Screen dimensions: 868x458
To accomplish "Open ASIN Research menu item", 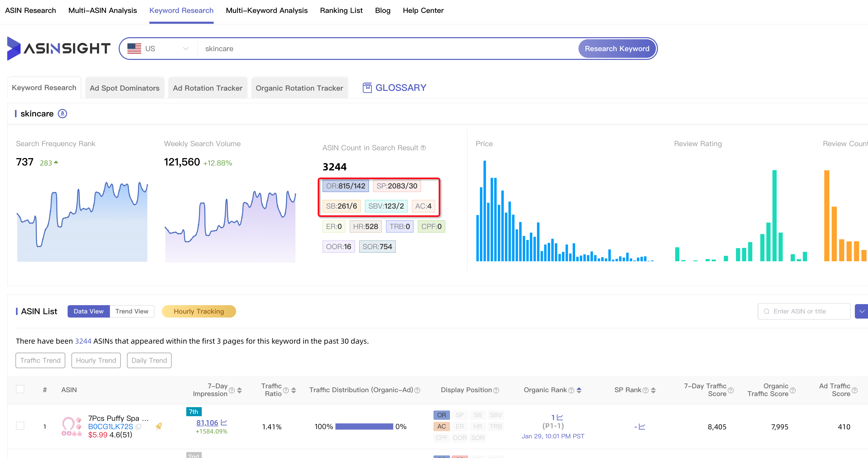I will (30, 10).
